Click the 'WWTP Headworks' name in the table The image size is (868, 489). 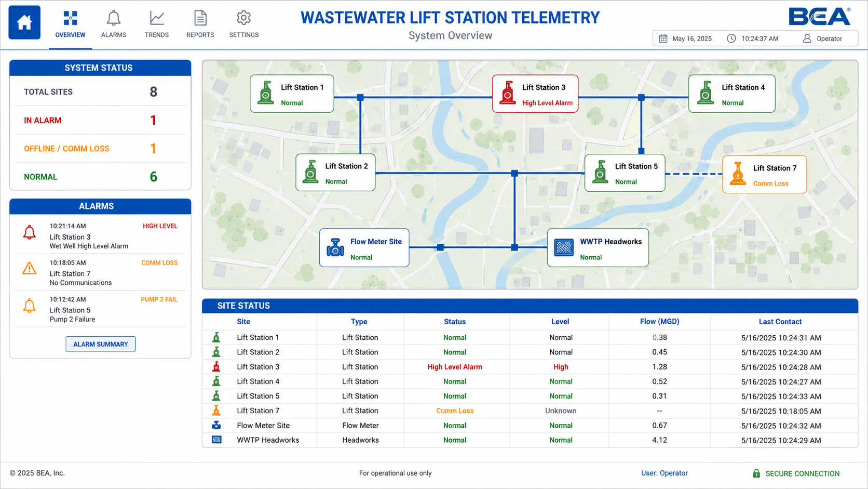click(268, 440)
